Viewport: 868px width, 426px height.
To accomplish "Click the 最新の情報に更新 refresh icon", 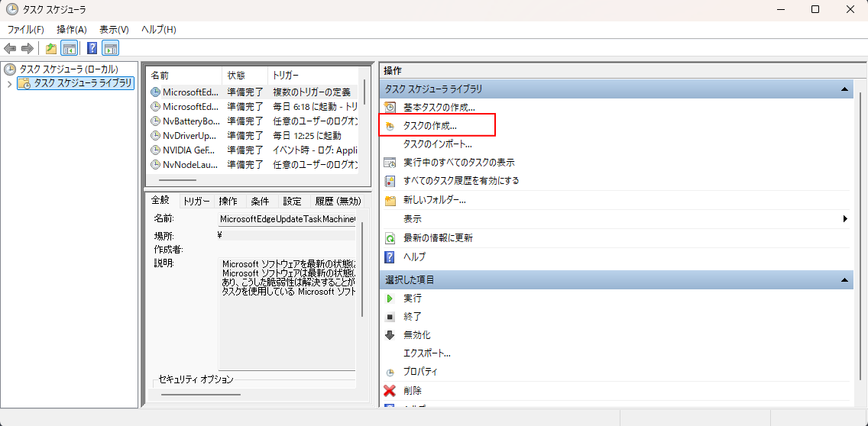I will (390, 238).
